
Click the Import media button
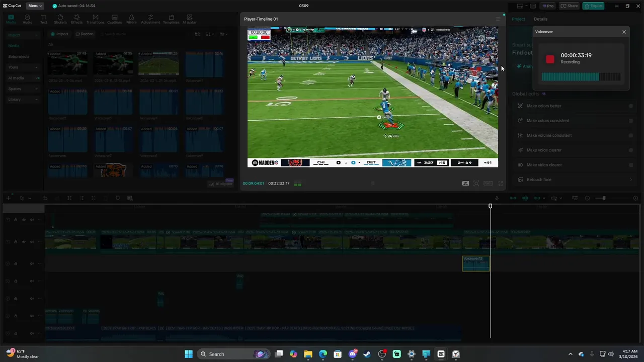pos(59,34)
